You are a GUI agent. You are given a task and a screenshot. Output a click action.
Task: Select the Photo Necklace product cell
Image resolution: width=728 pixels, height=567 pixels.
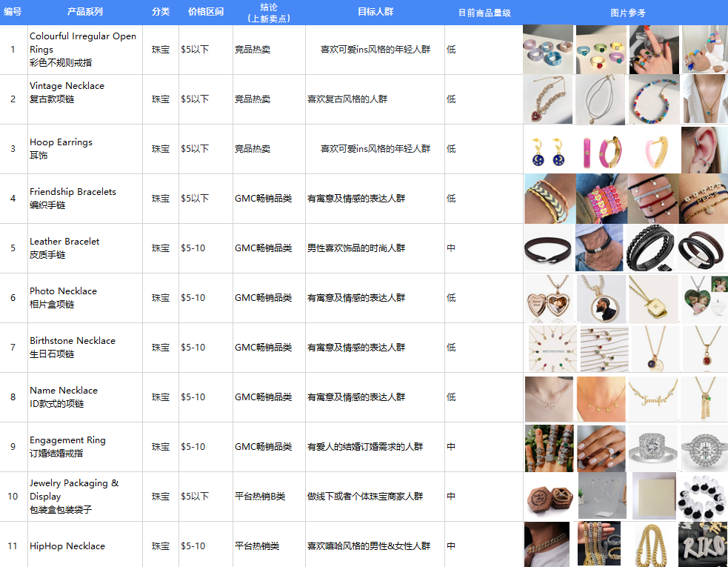85,298
